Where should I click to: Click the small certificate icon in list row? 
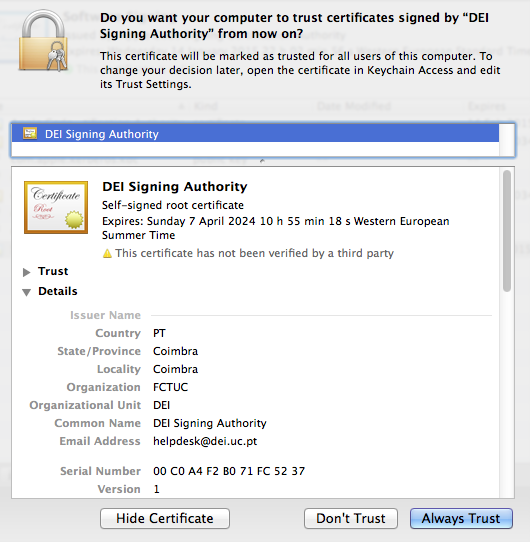pos(30,133)
